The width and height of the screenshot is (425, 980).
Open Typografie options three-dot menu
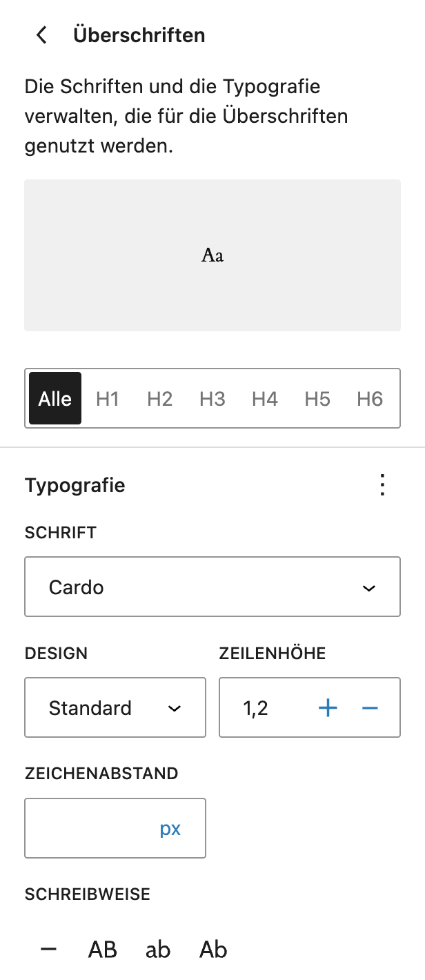(383, 485)
